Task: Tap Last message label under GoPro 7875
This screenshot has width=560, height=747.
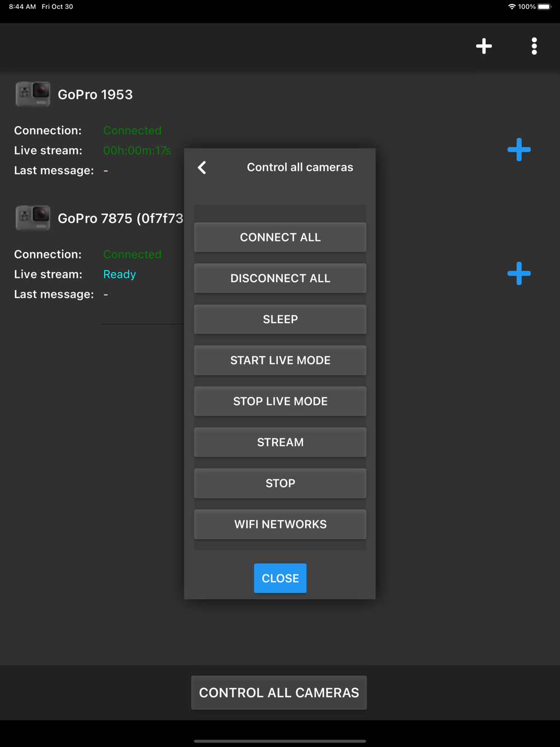Action: (54, 294)
